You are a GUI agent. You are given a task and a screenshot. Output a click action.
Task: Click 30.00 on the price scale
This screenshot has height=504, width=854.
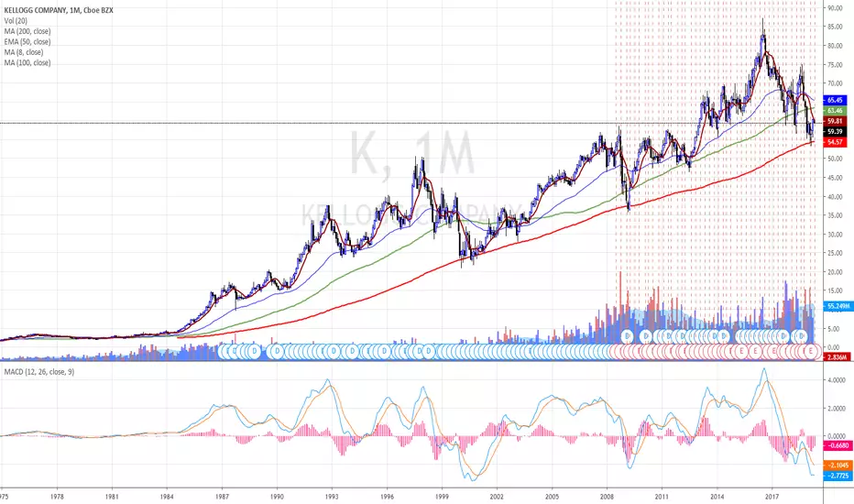tap(835, 235)
